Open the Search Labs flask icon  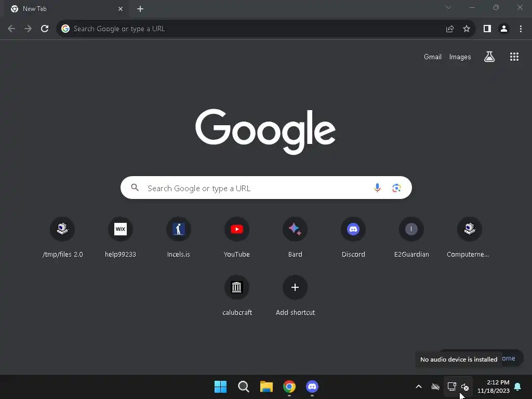point(489,57)
